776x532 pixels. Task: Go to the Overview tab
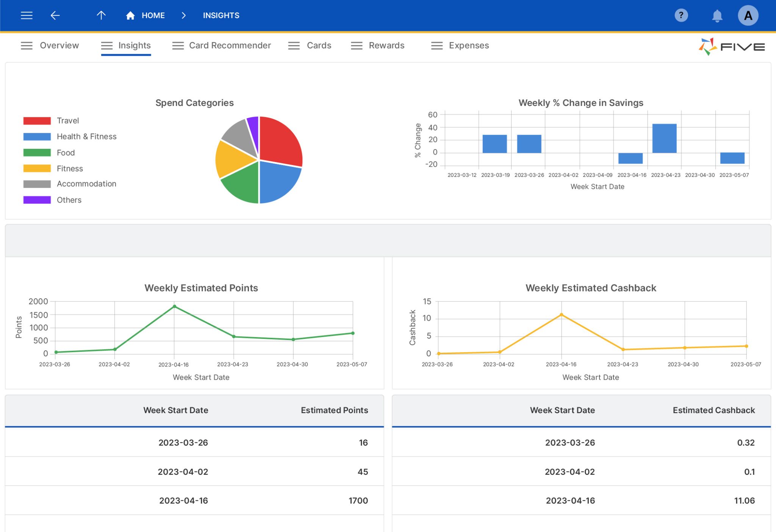pyautogui.click(x=59, y=45)
